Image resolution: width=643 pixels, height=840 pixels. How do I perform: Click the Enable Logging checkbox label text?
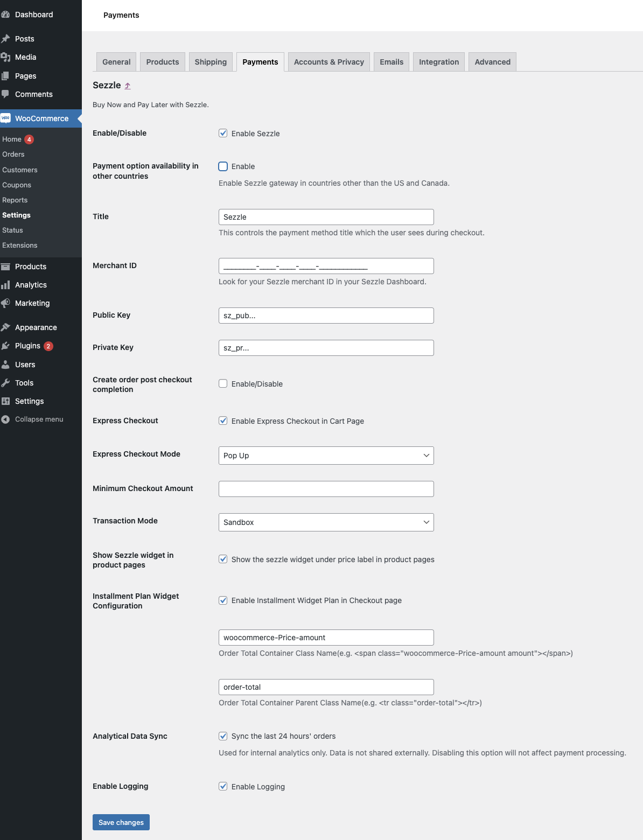258,787
